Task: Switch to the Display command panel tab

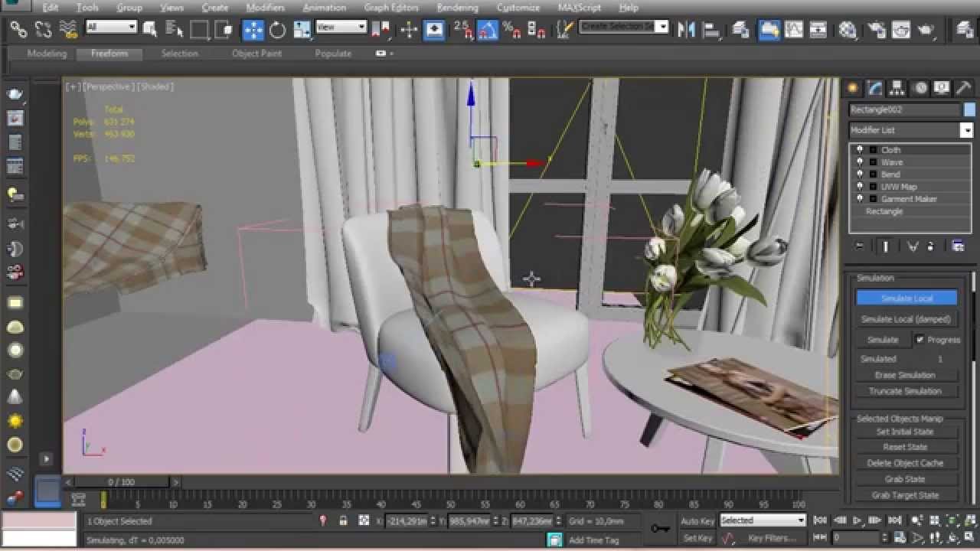Action: click(941, 88)
